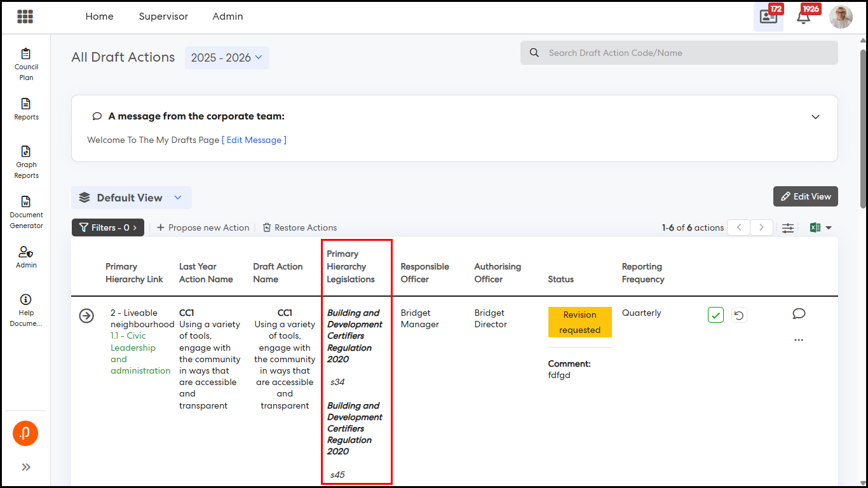Open column settings sliders icon
This screenshot has height=488, width=868.
click(x=788, y=228)
